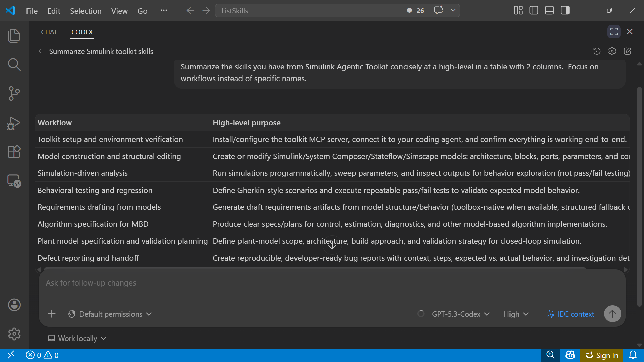Open the overflow menu ellipsis in menu bar

164,10
